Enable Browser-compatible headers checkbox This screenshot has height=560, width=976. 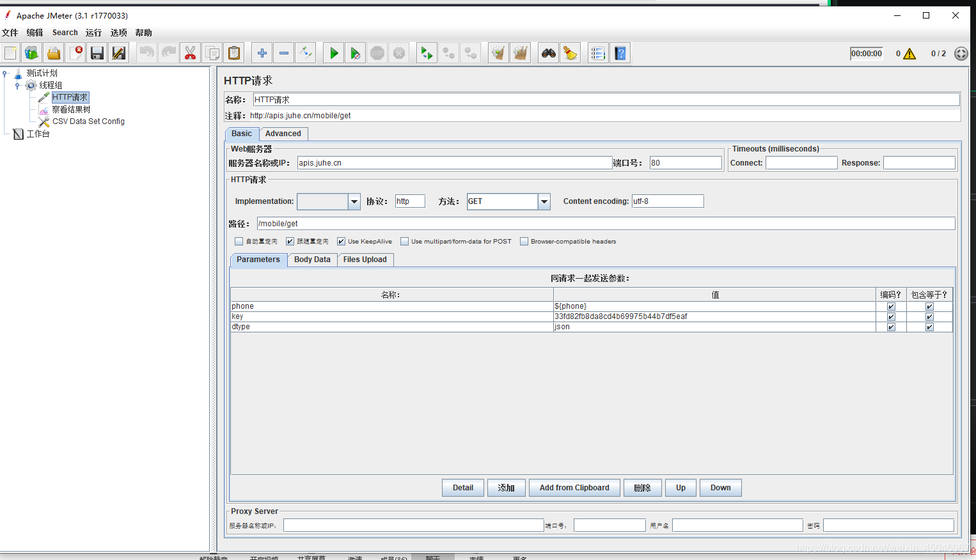coord(524,242)
